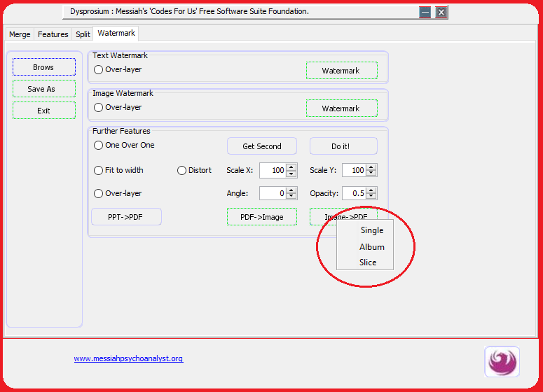The height and width of the screenshot is (392, 543).
Task: Select the Watermark tab
Action: pyautogui.click(x=116, y=33)
